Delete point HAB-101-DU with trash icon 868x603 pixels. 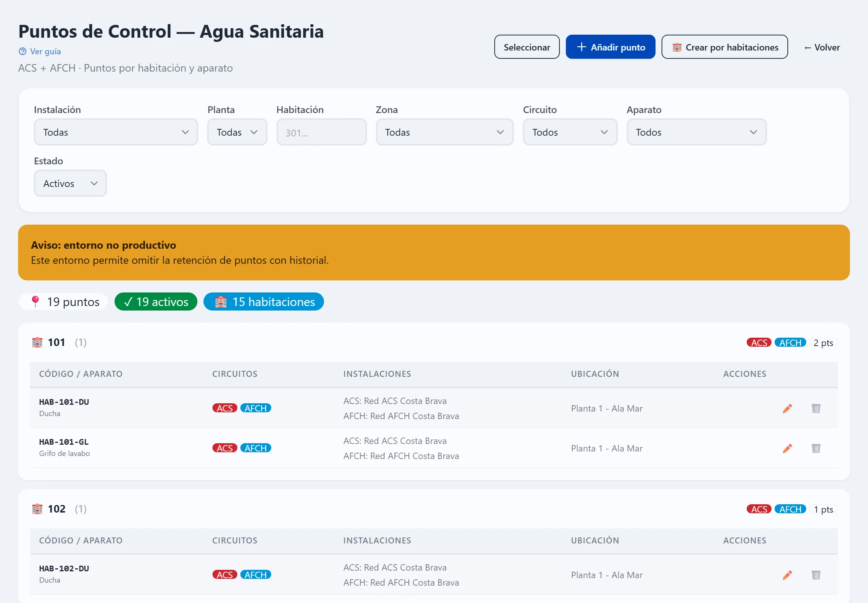pyautogui.click(x=816, y=409)
